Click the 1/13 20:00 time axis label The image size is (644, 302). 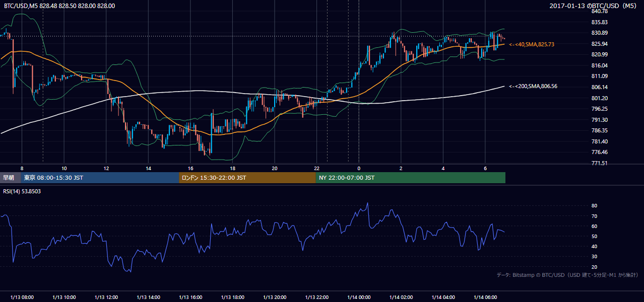click(x=275, y=297)
